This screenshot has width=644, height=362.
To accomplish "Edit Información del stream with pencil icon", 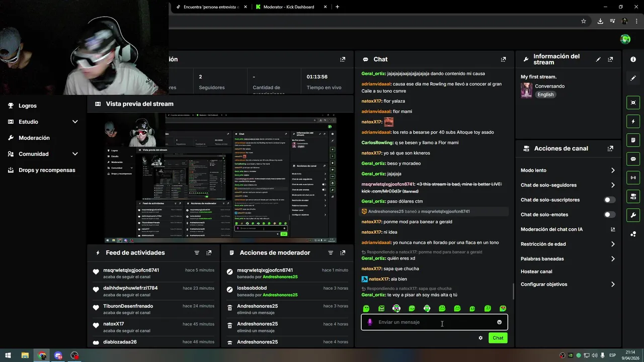I will (598, 59).
